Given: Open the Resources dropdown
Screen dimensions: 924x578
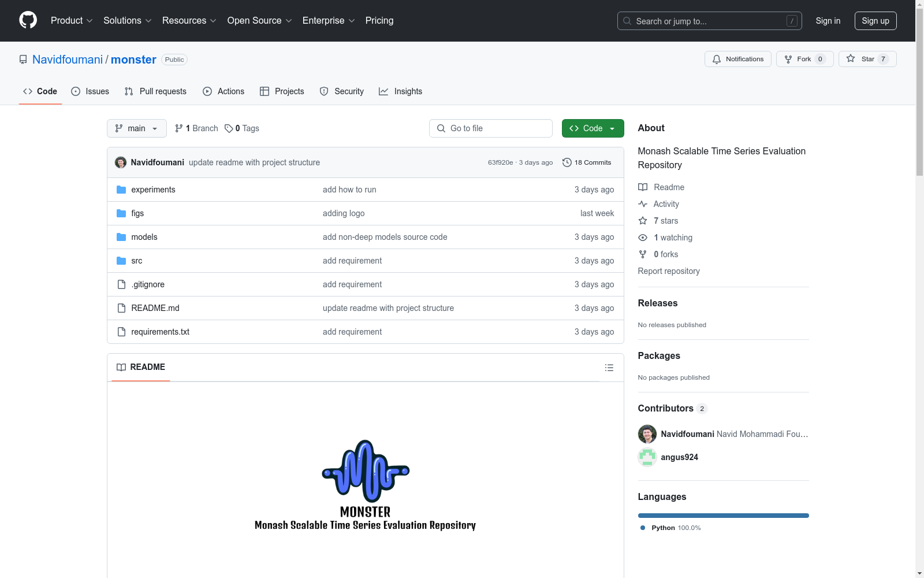Looking at the screenshot, I should (189, 20).
